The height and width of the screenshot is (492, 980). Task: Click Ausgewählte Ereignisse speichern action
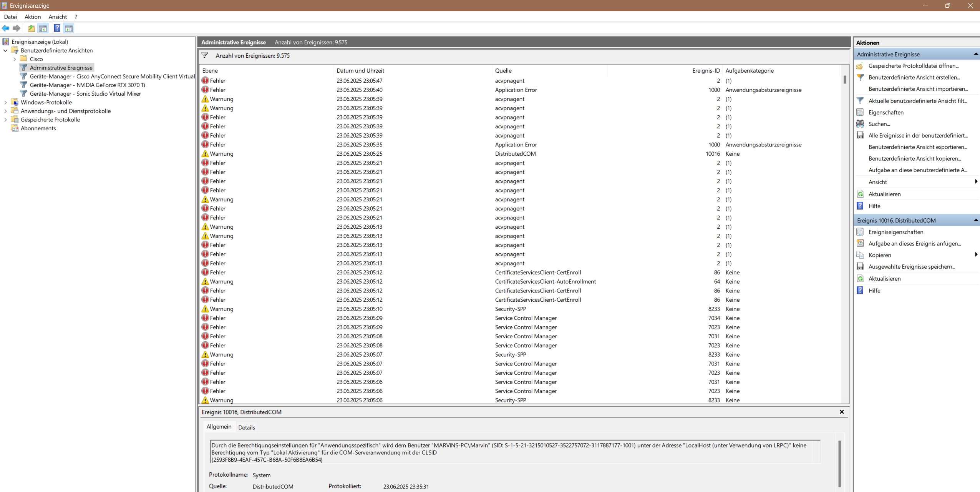(x=912, y=266)
